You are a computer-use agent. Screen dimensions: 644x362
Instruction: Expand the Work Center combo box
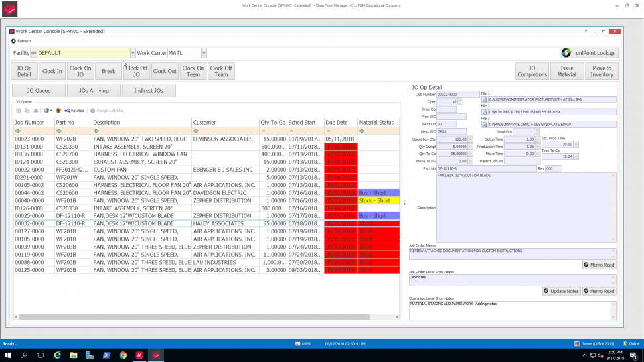tap(204, 53)
